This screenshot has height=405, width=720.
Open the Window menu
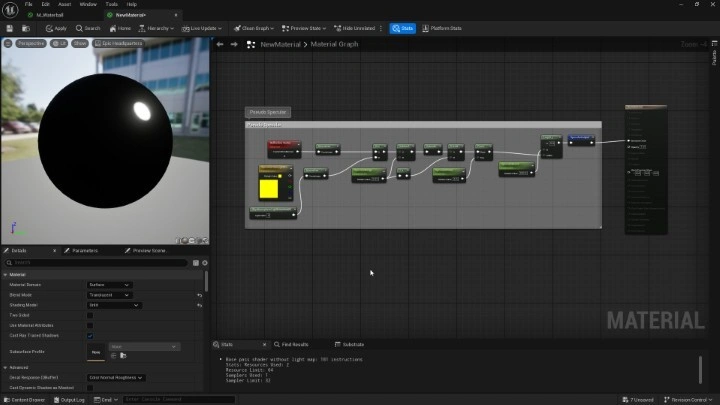point(87,4)
